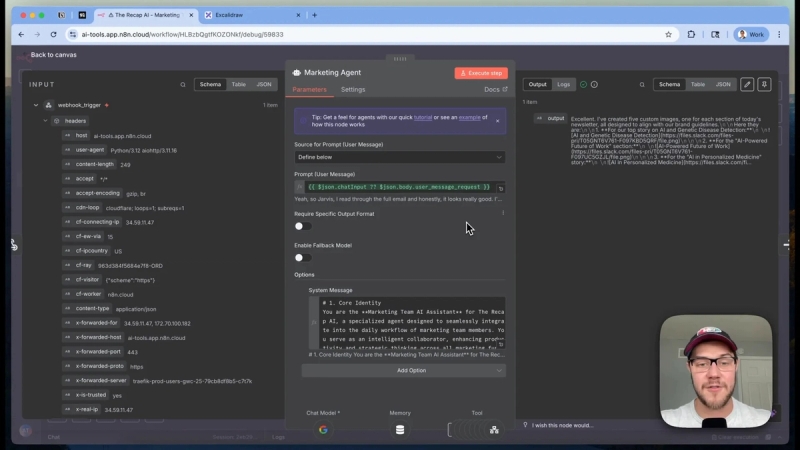800x450 pixels.
Task: Collapse the headers tree node
Action: tap(45, 121)
